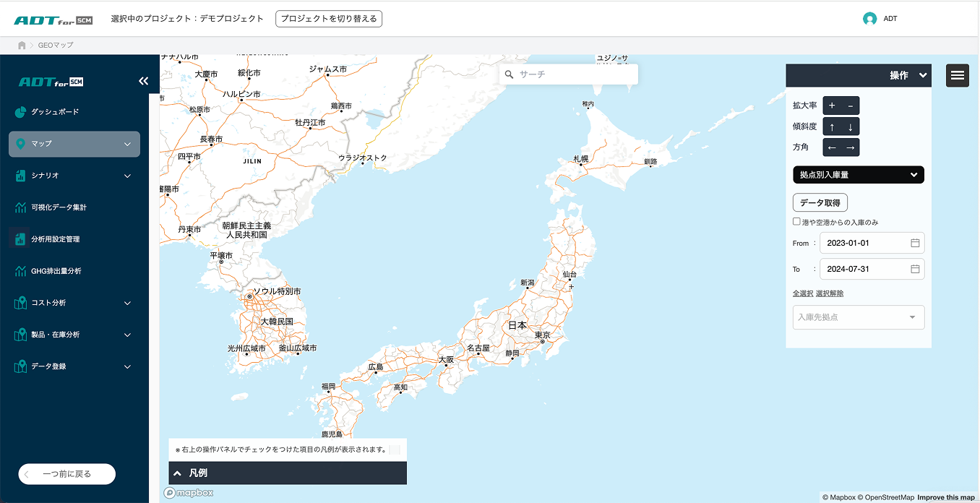Collapse the sidebar with double-chevron icon
The image size is (980, 503).
coord(143,82)
